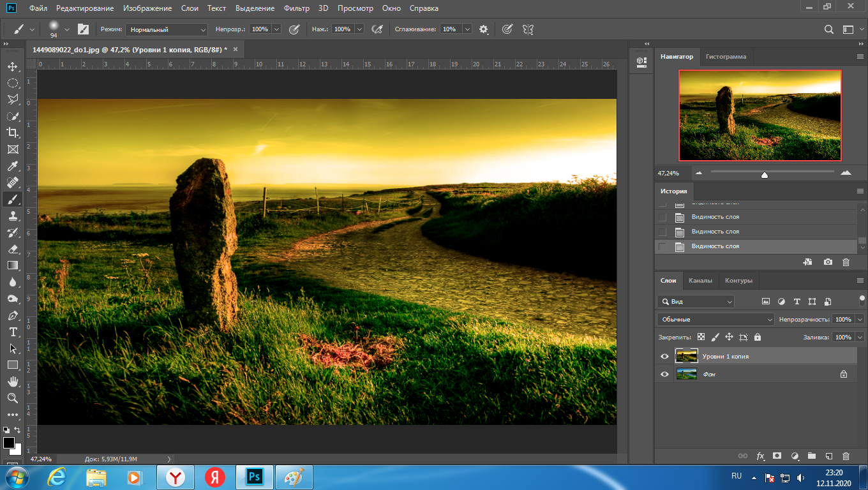Select the Gradient tool
Screen dimensions: 868x490
tap(13, 265)
